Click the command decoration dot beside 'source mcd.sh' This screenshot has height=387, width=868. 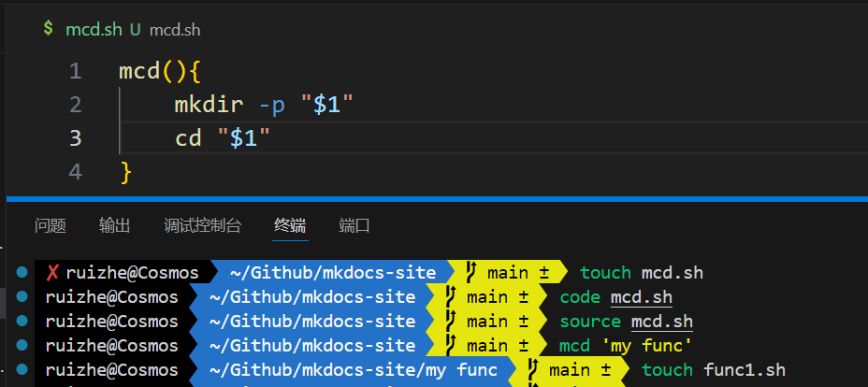click(22, 322)
